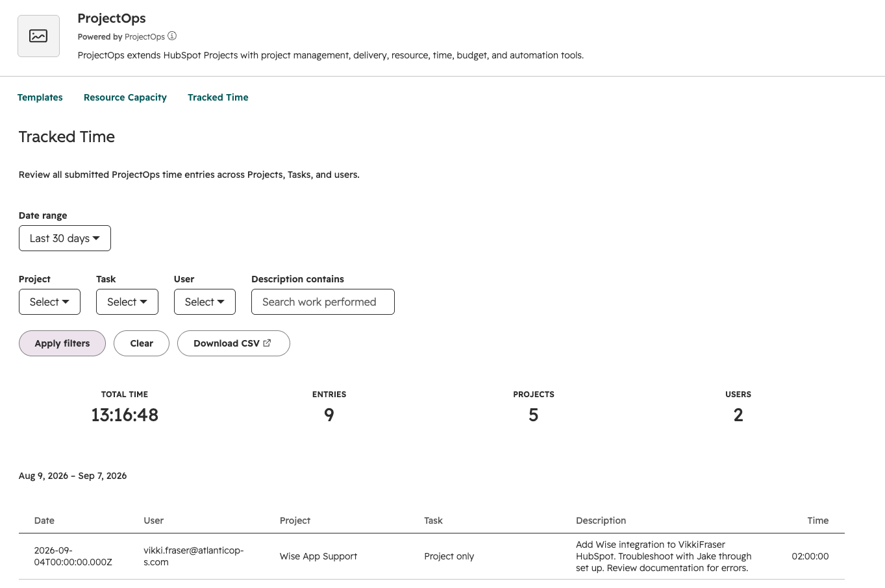Click the Projects count 5

tap(534, 415)
